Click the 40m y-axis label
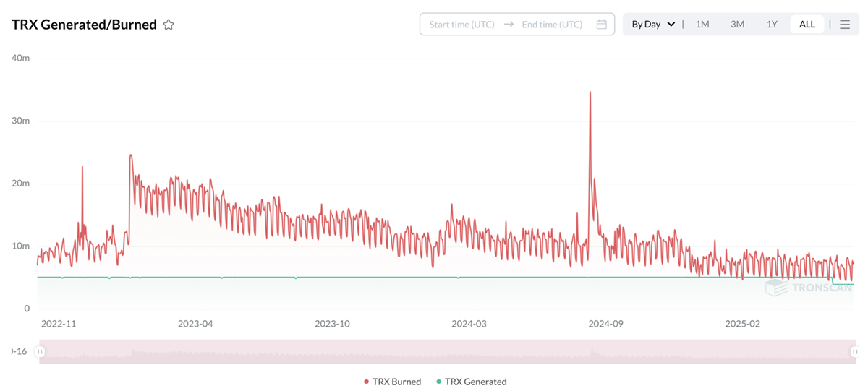 point(20,58)
